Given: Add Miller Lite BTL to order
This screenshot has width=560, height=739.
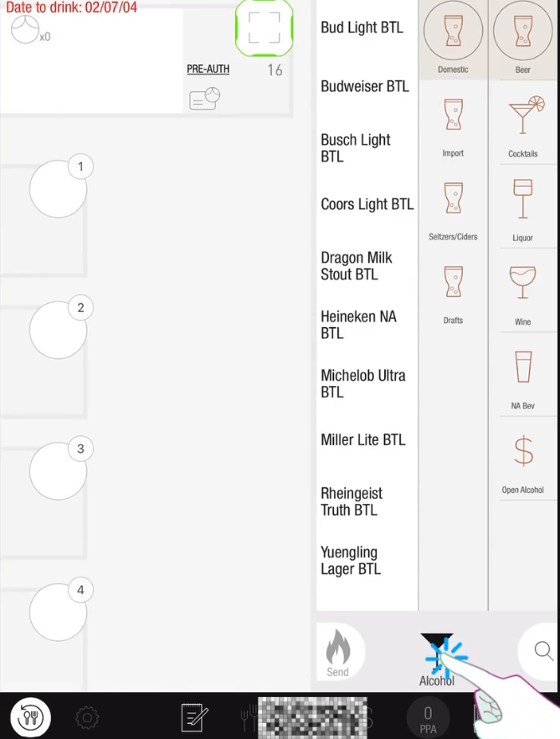Looking at the screenshot, I should [x=363, y=440].
